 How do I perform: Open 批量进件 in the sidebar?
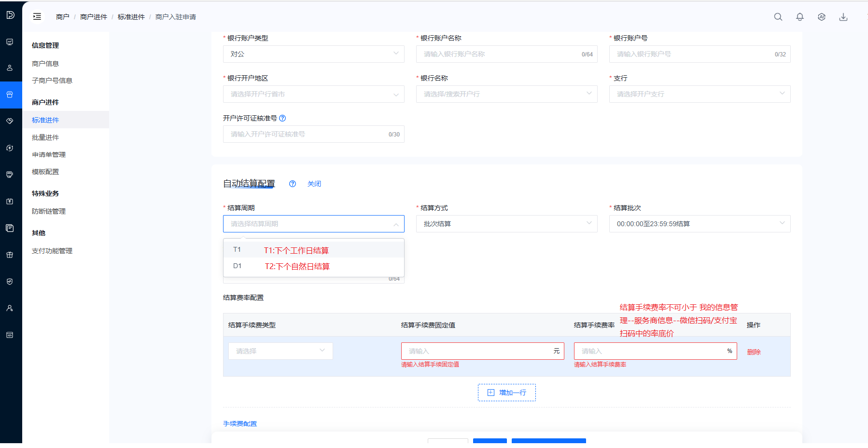click(45, 137)
